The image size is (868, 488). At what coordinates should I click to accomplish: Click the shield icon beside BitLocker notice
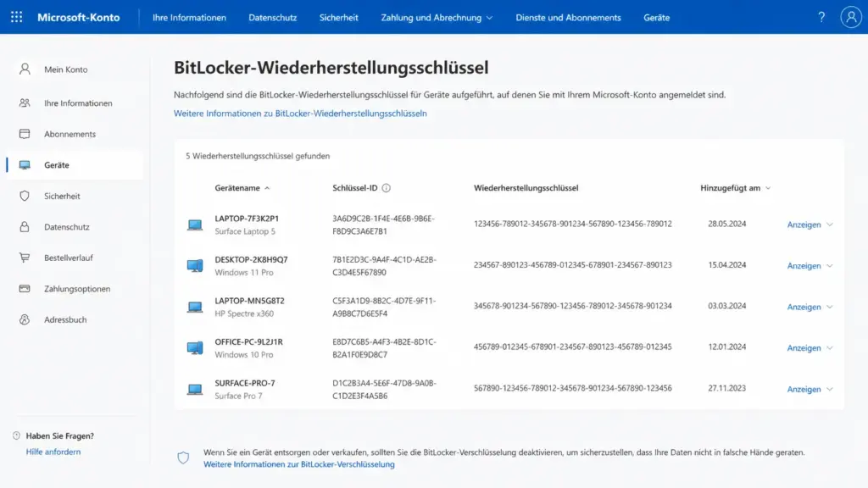183,457
